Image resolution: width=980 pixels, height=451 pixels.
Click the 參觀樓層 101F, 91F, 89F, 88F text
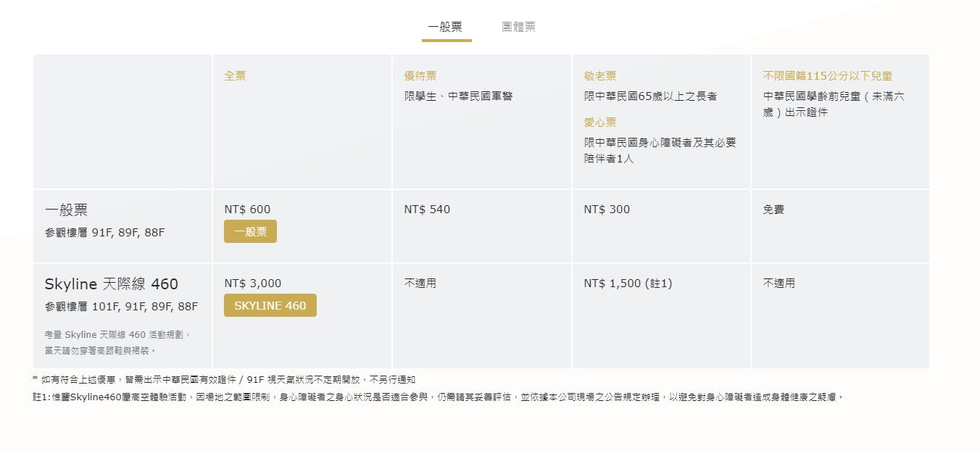(121, 307)
